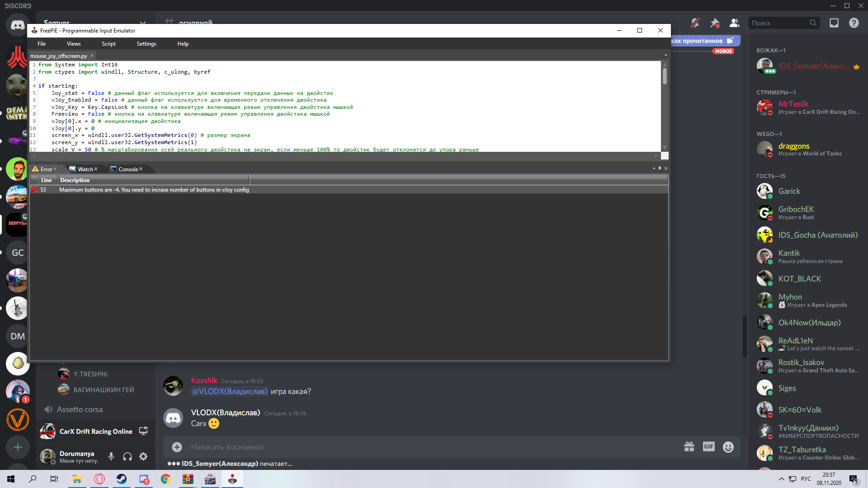868x488 pixels.
Task: Open bottom panel options dropdown arrow
Action: point(654,169)
